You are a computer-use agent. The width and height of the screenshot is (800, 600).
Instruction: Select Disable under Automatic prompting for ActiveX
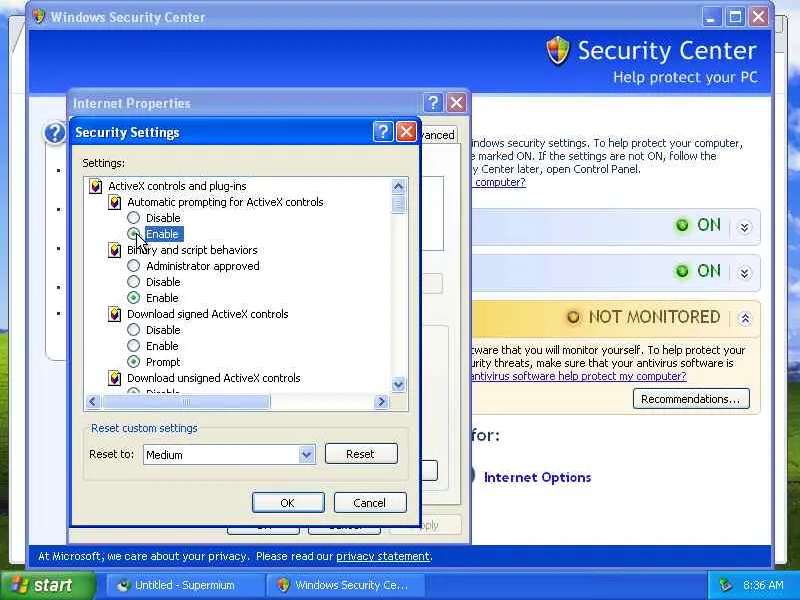click(x=134, y=218)
